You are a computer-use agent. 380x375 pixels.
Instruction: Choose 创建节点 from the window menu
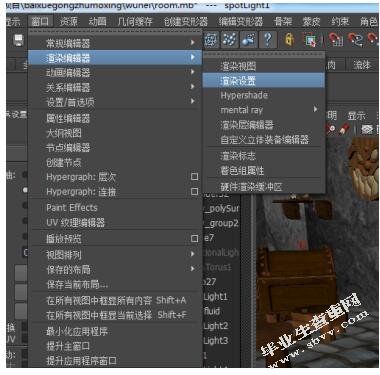click(115, 162)
